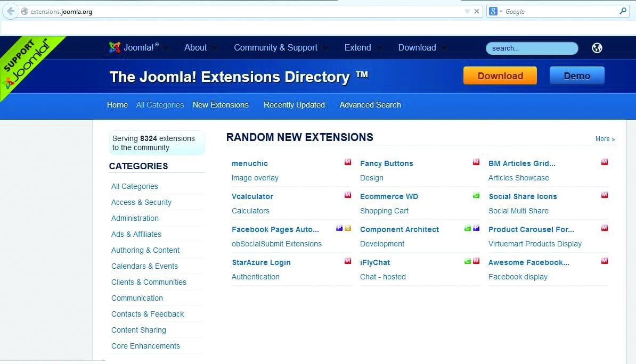Open All Categories in the sidebar list
Viewport: 636px width, 364px height.
pos(135,186)
